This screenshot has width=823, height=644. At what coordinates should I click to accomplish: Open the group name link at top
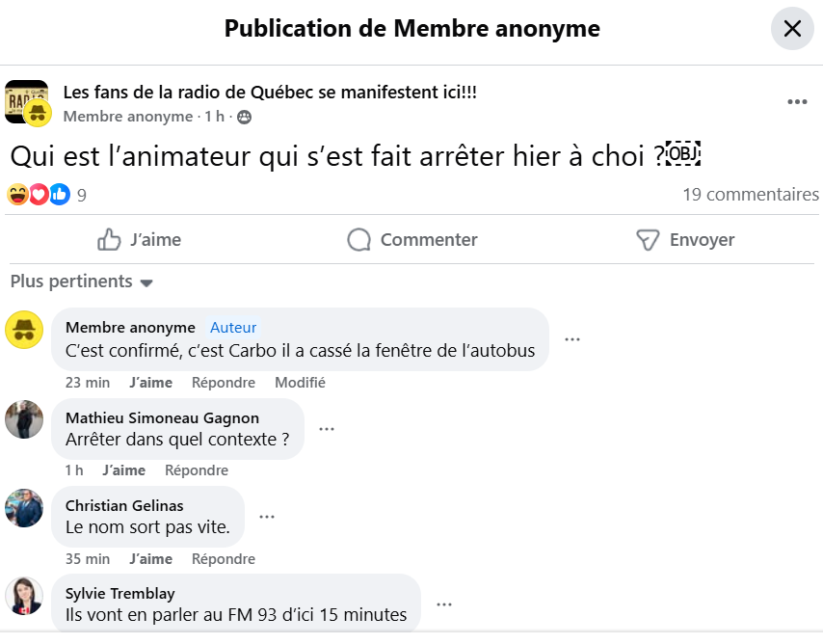click(270, 93)
